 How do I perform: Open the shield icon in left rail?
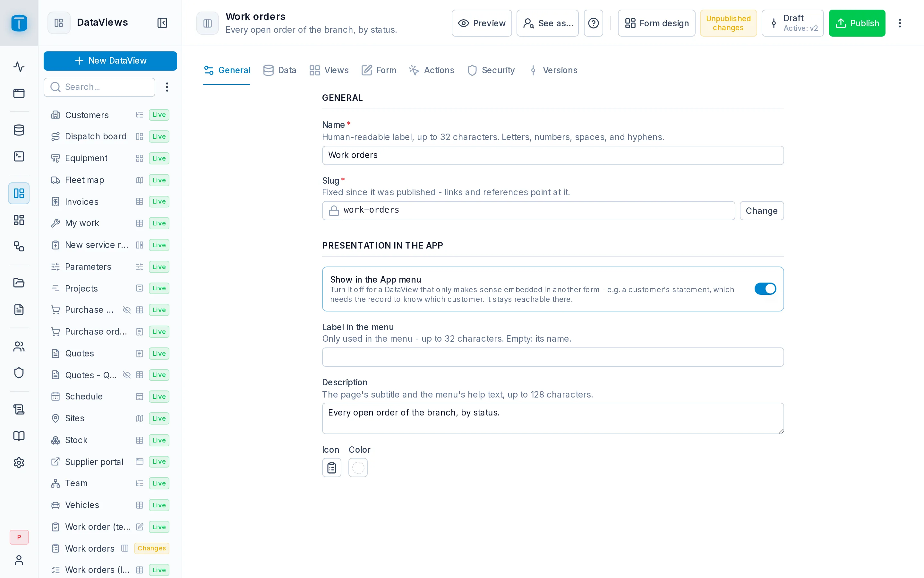point(19,373)
